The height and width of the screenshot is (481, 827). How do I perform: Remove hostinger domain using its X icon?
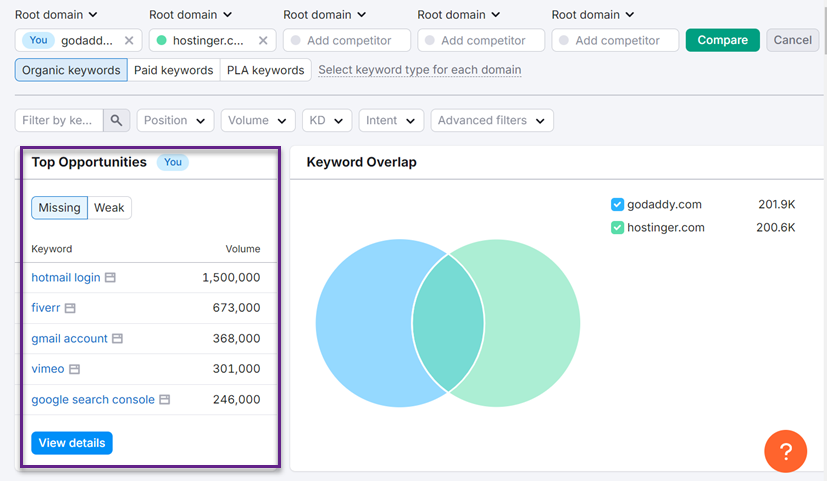click(x=263, y=40)
